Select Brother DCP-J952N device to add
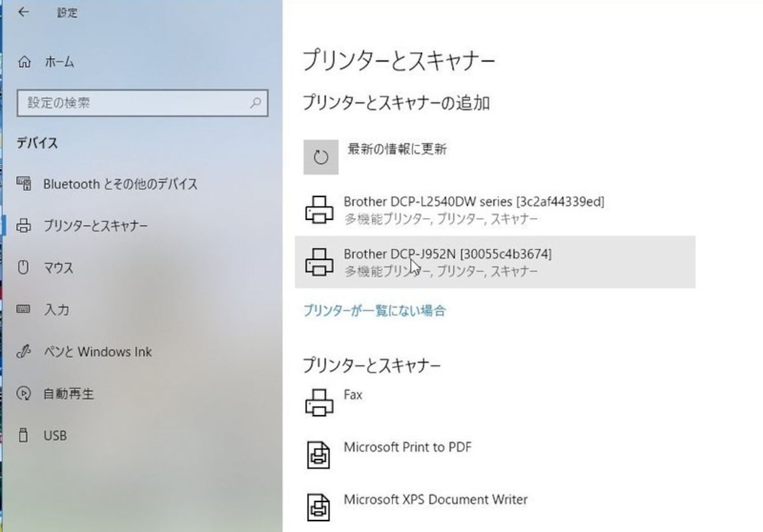The height and width of the screenshot is (532, 763). point(495,262)
